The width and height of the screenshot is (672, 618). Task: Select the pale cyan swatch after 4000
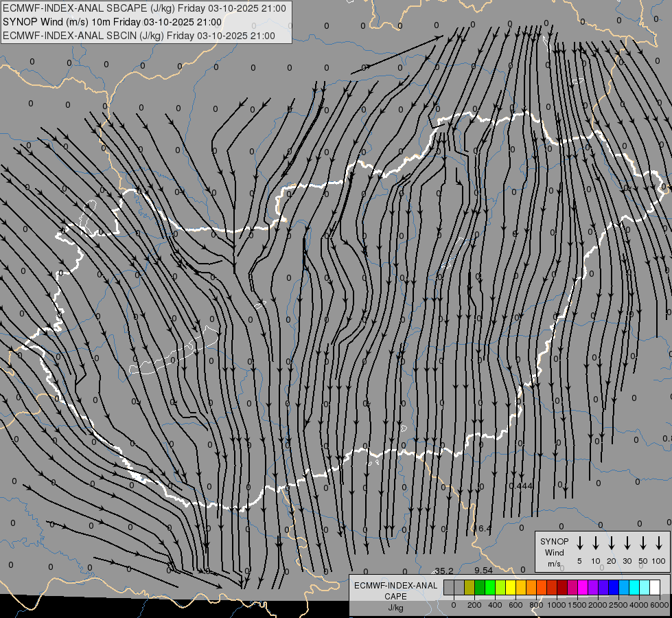(x=644, y=588)
